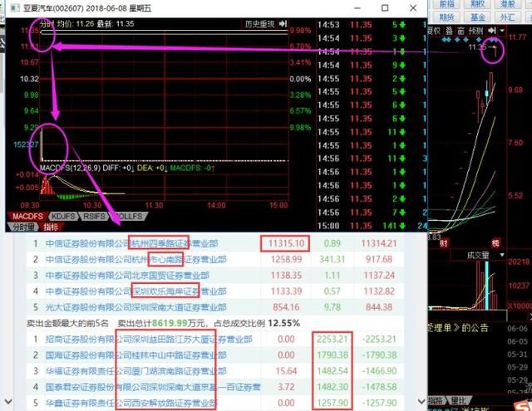Click the 叠 overlay toolbar item
This screenshot has height=411, width=532.
pos(449,31)
